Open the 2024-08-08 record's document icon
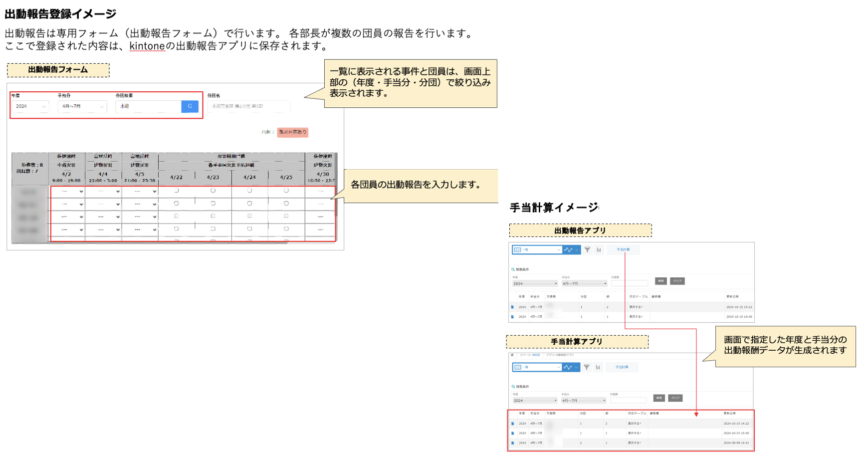The image size is (868, 460). [512, 443]
